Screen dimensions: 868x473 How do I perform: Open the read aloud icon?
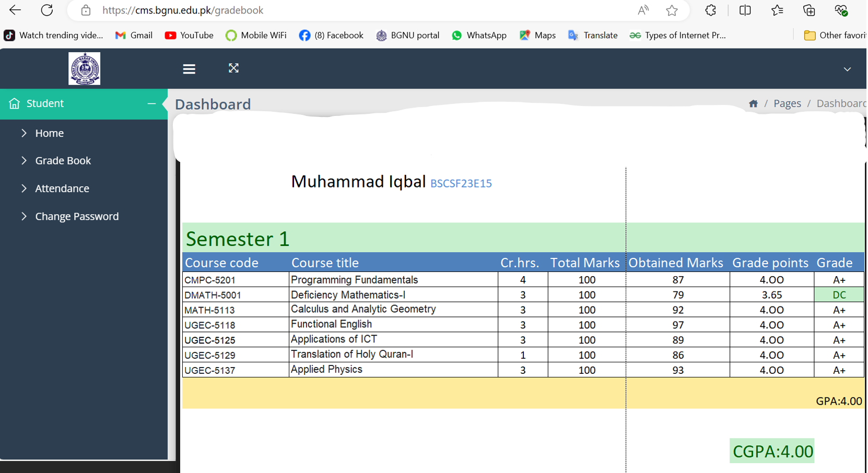(643, 10)
